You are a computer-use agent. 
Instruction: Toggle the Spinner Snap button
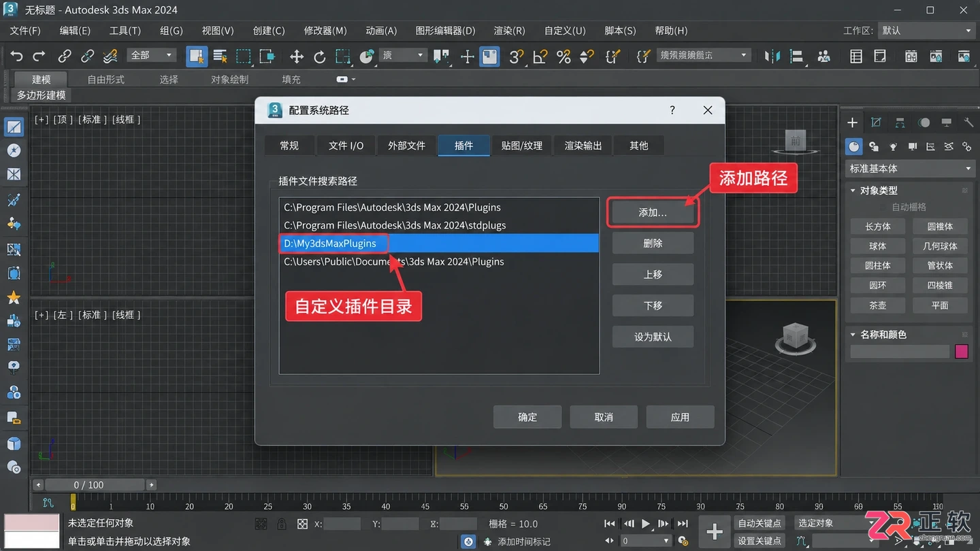(x=587, y=56)
